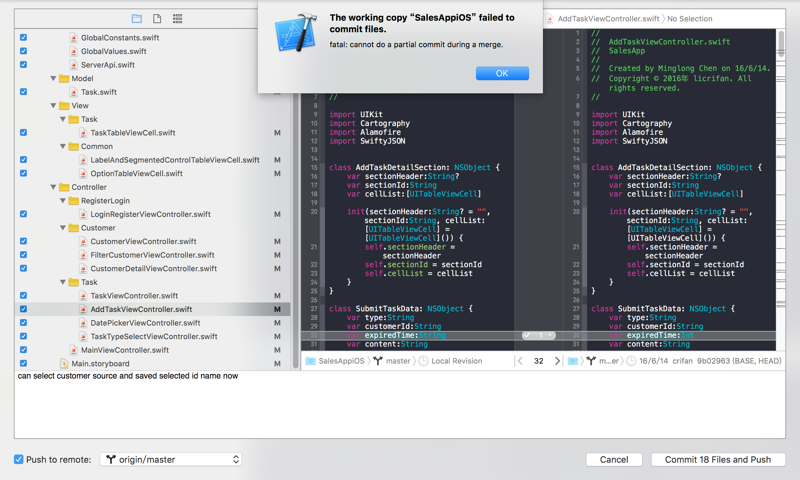Image resolution: width=800 pixels, height=480 pixels.
Task: Uncheck OptionTableViewCell.swift checkbox
Action: pos(23,173)
